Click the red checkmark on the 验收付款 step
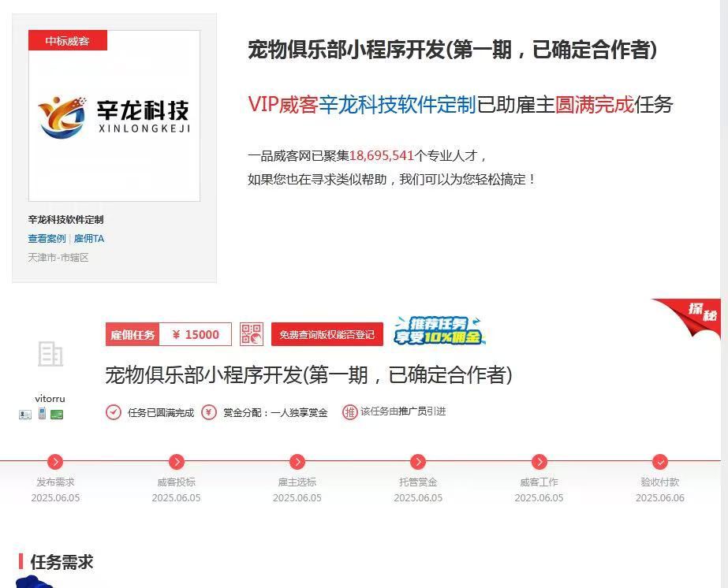The width and height of the screenshot is (728, 588). [660, 463]
